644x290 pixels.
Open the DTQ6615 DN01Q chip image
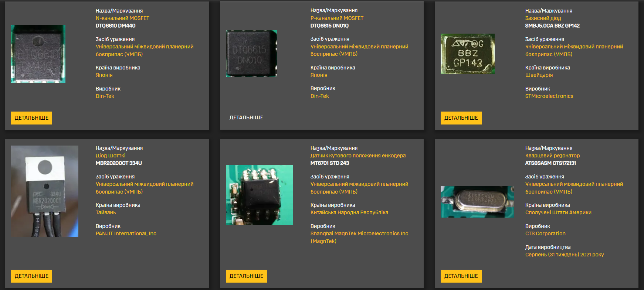[251, 54]
